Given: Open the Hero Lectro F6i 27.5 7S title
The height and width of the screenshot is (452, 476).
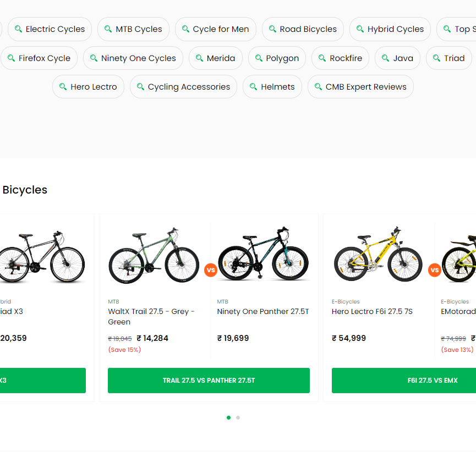Looking at the screenshot, I should [x=372, y=312].
